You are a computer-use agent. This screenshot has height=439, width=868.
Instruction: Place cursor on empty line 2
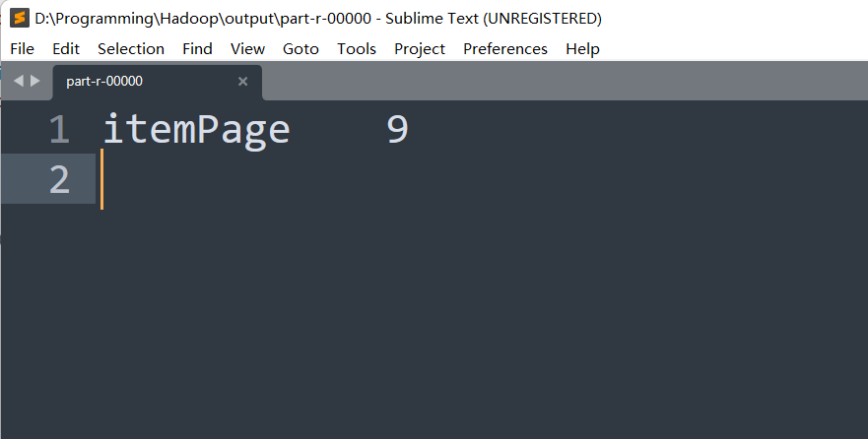(x=296, y=179)
